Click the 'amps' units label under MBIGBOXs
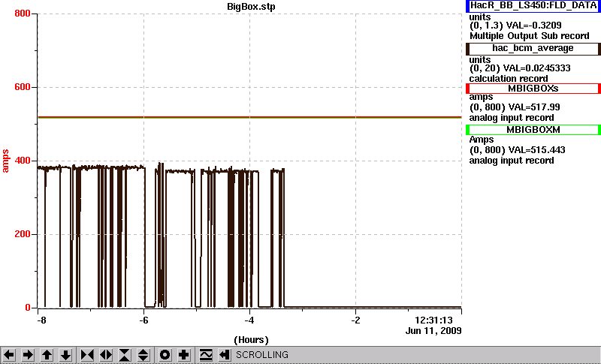 pos(481,97)
